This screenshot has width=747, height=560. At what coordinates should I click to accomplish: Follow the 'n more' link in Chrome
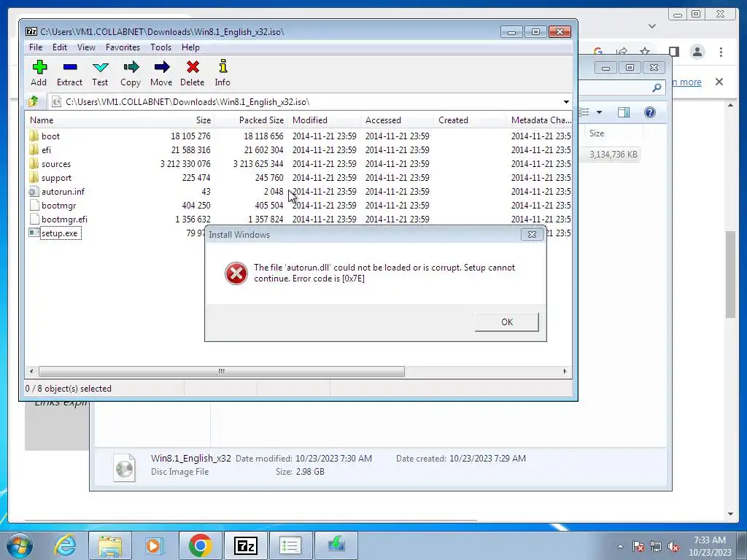pos(687,82)
